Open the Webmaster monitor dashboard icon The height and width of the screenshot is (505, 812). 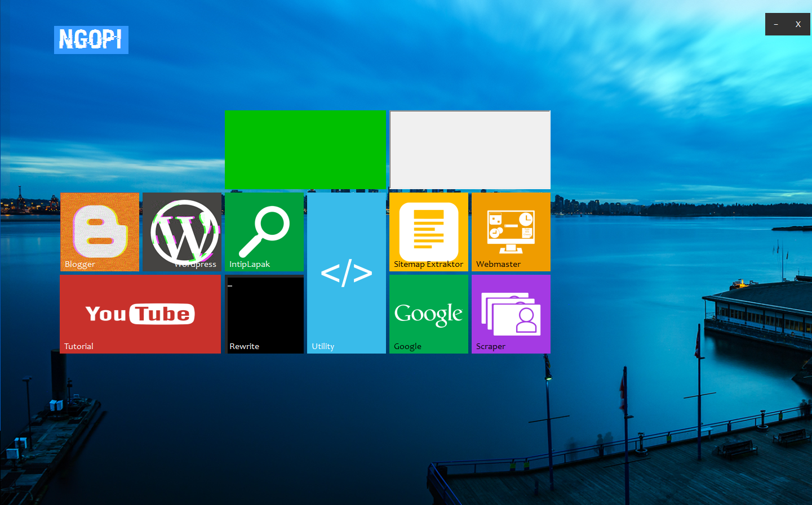pos(511,231)
